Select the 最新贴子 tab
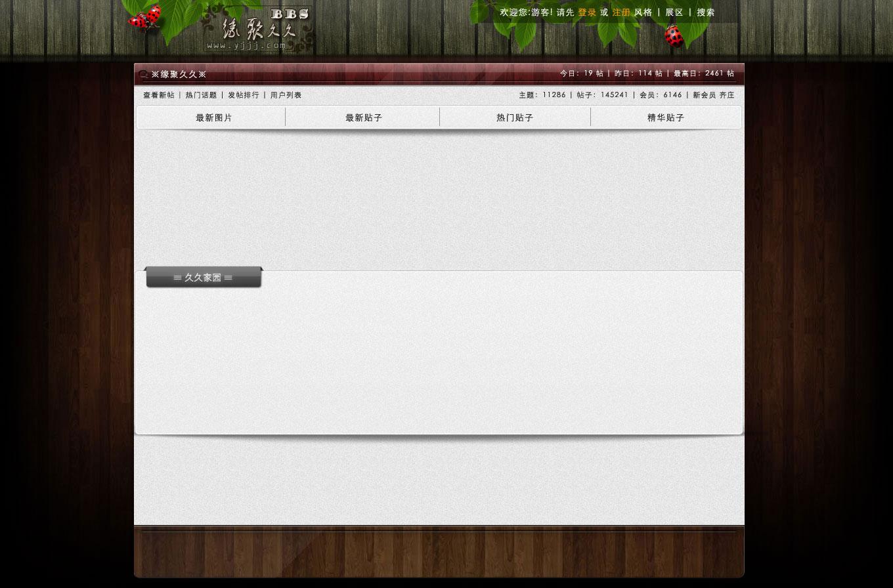893x588 pixels. coord(364,118)
